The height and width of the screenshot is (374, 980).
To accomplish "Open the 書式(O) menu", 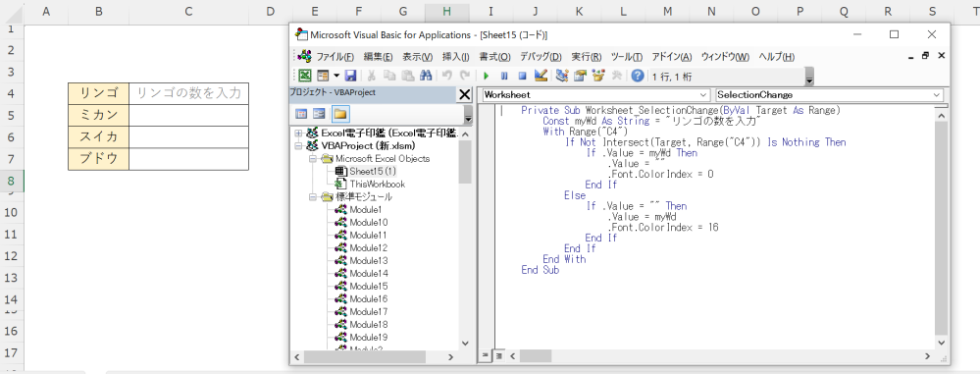I will click(495, 57).
